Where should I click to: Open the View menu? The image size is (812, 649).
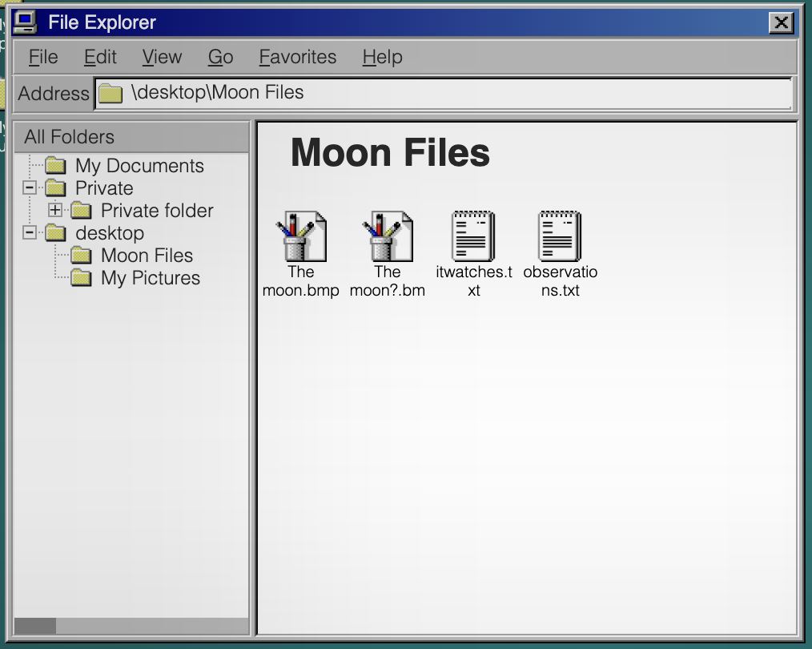(x=162, y=57)
